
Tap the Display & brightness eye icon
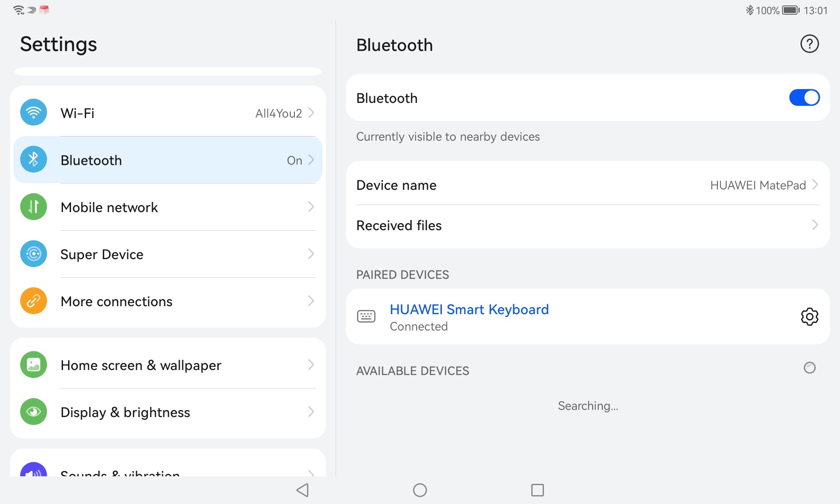point(34,412)
